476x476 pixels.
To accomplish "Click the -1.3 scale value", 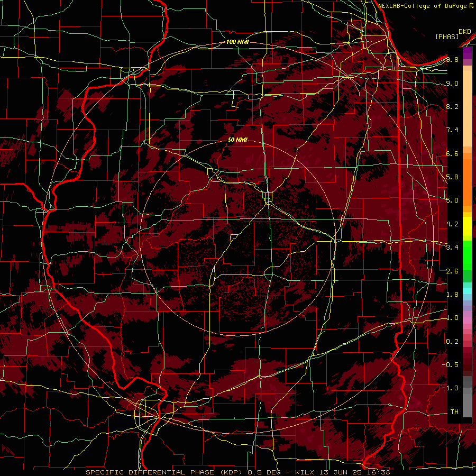I will pyautogui.click(x=450, y=388).
